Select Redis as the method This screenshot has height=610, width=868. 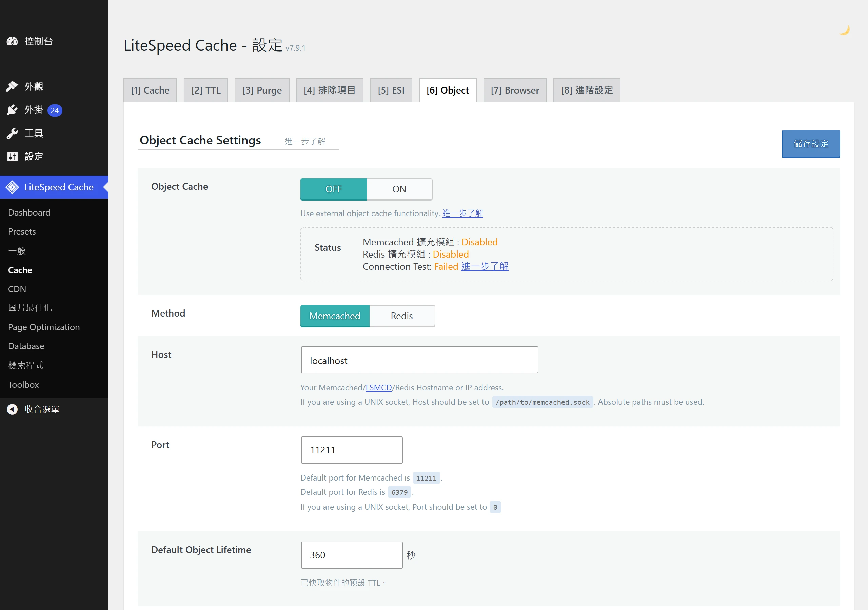point(402,316)
